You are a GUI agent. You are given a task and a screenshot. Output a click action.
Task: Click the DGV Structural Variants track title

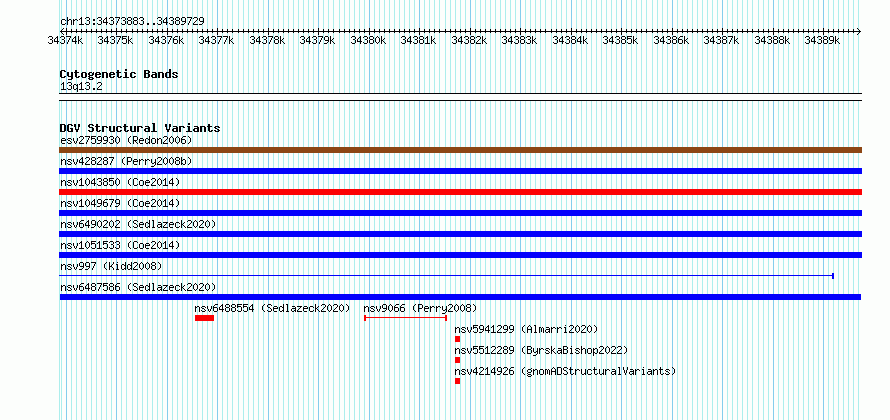click(x=140, y=128)
